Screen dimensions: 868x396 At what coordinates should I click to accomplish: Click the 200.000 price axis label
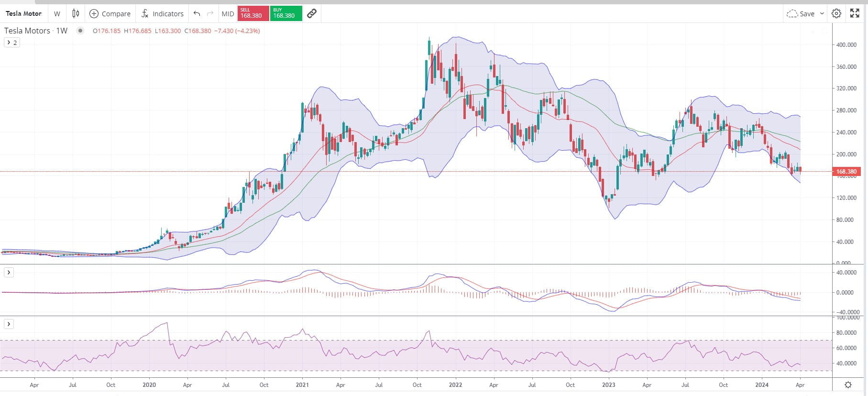click(846, 154)
